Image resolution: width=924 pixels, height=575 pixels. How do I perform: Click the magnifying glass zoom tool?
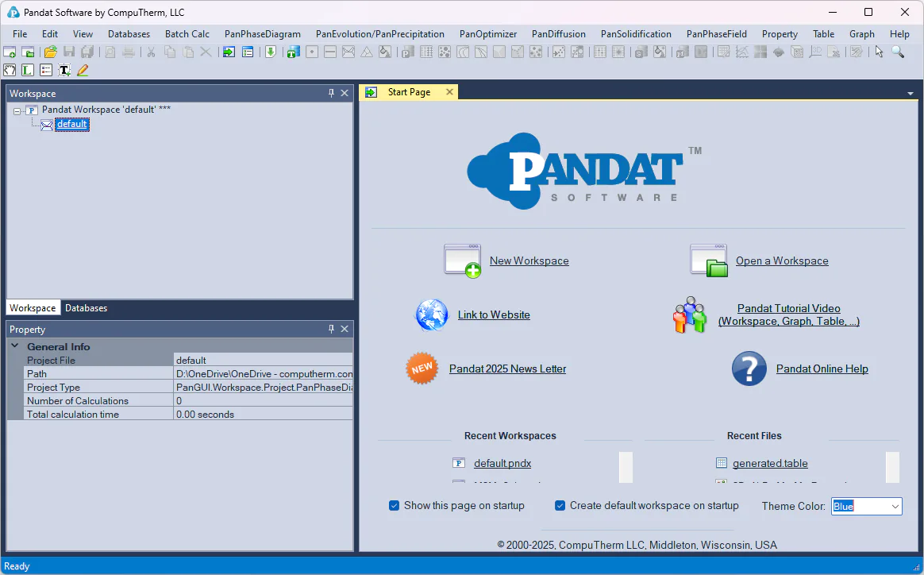click(898, 52)
